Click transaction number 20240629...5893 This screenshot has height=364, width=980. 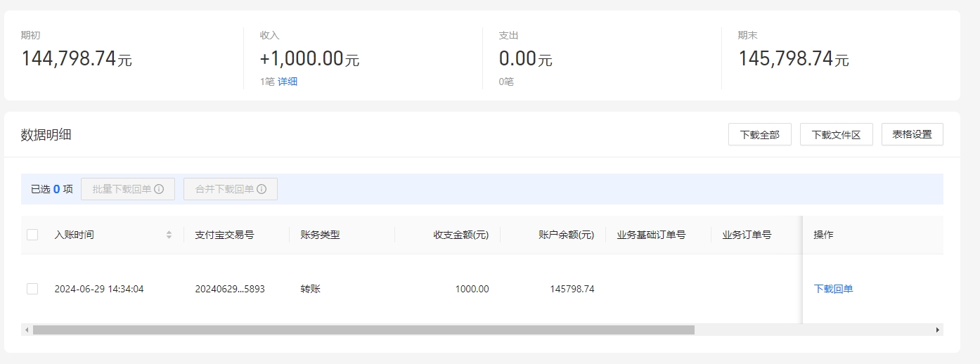[230, 289]
